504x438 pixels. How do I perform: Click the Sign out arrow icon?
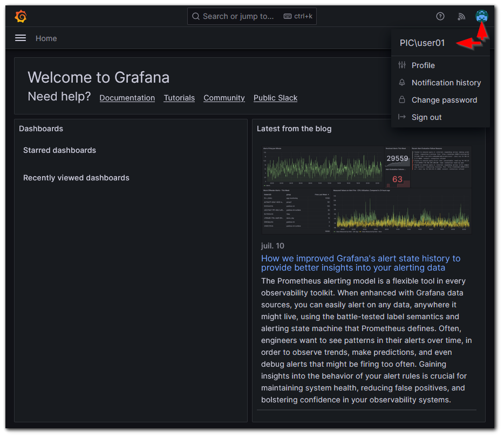click(x=402, y=117)
